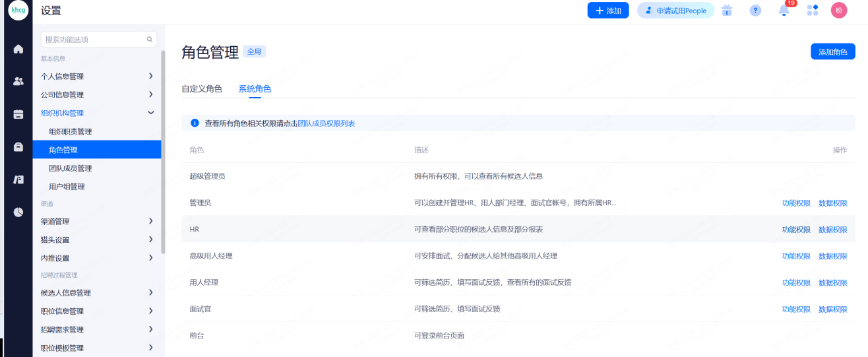Click the 搜索功能选项 search field
The height and width of the screenshot is (357, 868).
click(94, 40)
